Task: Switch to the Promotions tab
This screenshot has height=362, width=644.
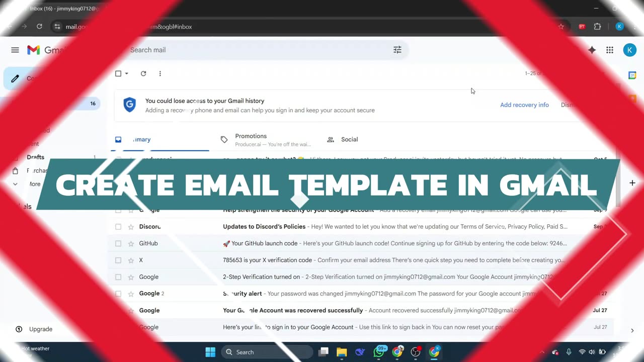Action: [x=266, y=139]
